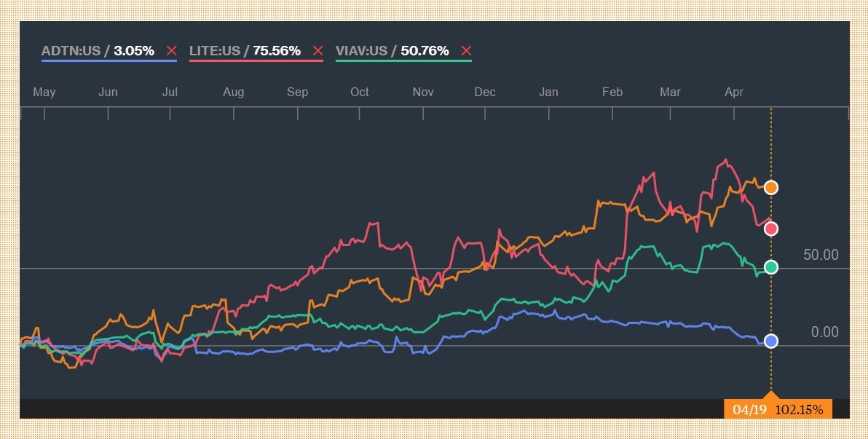The image size is (868, 439).
Task: Click the green VIAV end marker dot
Action: tap(771, 267)
